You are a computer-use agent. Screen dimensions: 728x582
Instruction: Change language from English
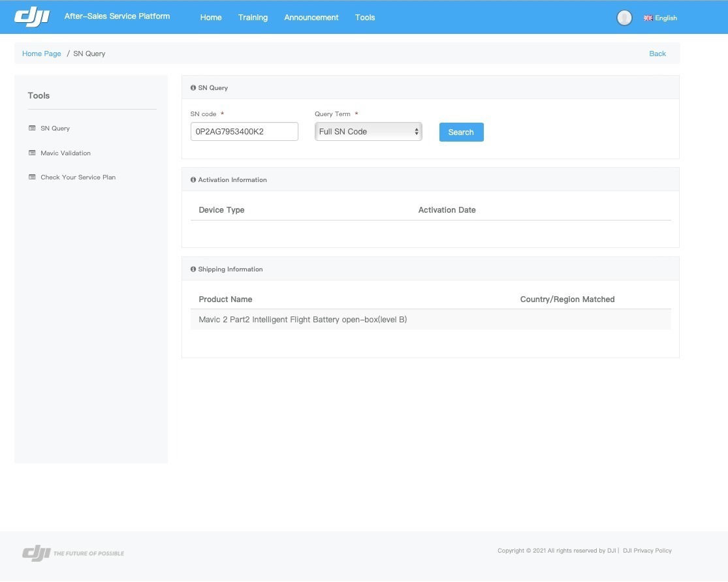[x=666, y=18]
